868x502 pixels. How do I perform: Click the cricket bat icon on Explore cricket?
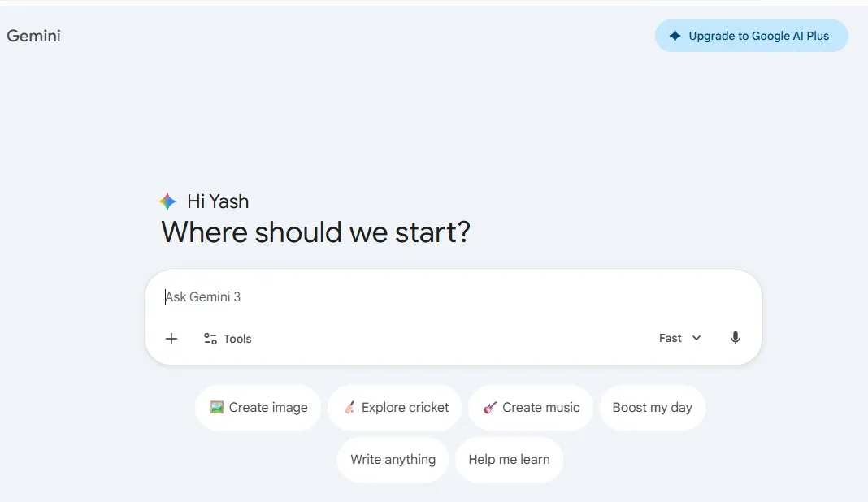[x=351, y=407]
